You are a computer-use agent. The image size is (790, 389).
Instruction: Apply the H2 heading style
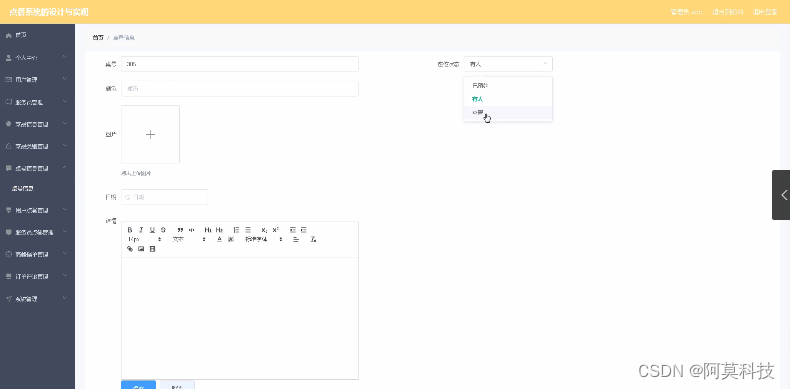click(219, 230)
